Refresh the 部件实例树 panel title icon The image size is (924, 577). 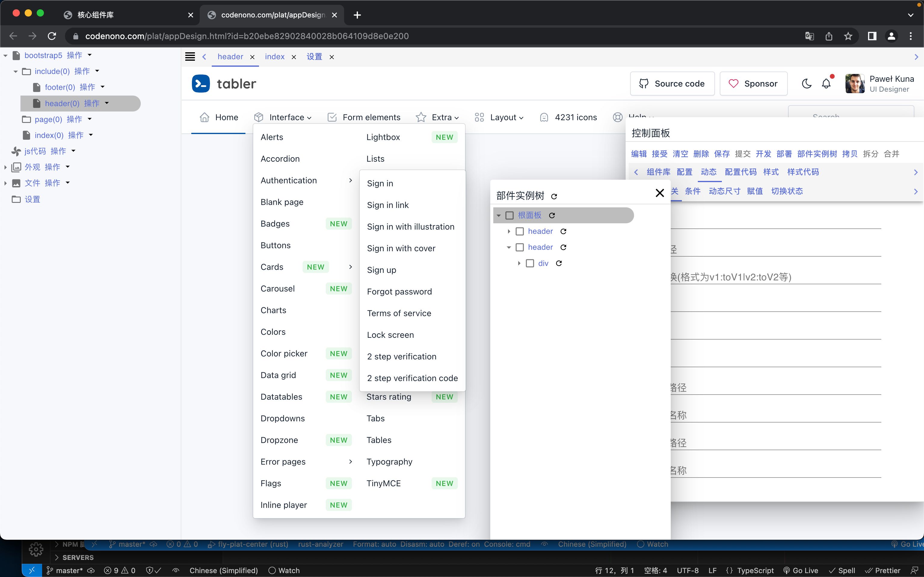[x=554, y=197]
